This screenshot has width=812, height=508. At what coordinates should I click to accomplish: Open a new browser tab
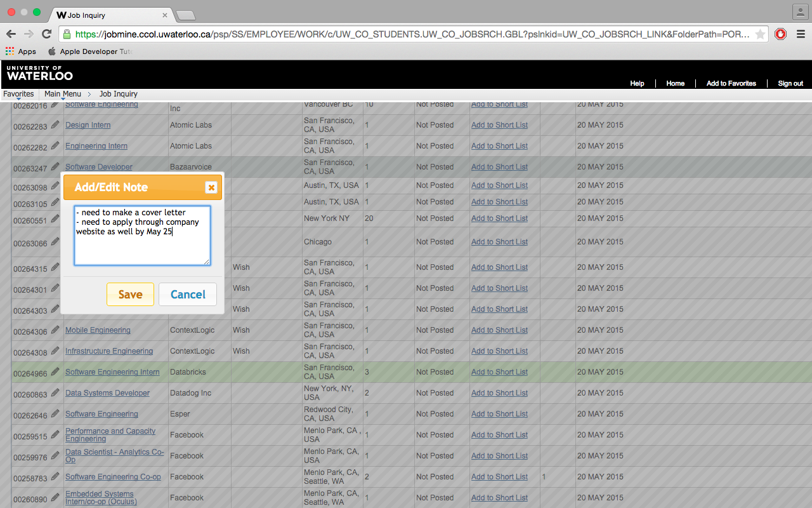[185, 15]
